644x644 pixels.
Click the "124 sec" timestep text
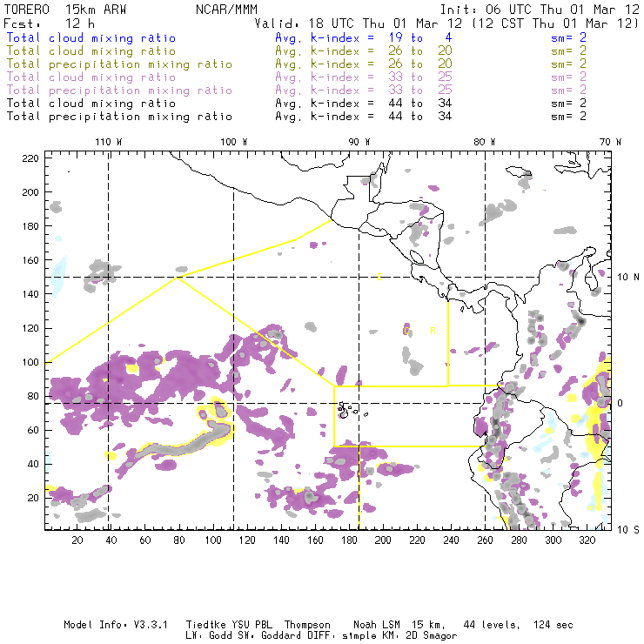pos(553,625)
